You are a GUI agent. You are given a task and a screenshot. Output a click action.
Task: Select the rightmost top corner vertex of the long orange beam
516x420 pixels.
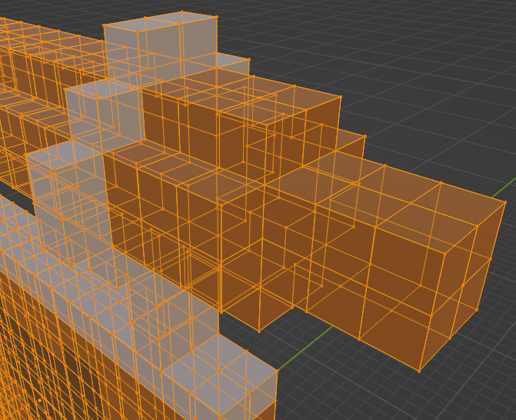(x=505, y=202)
